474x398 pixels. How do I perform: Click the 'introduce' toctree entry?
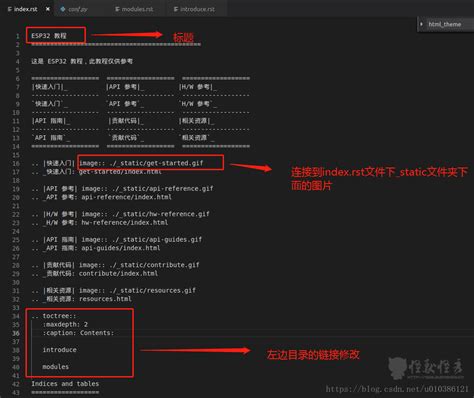point(59,350)
